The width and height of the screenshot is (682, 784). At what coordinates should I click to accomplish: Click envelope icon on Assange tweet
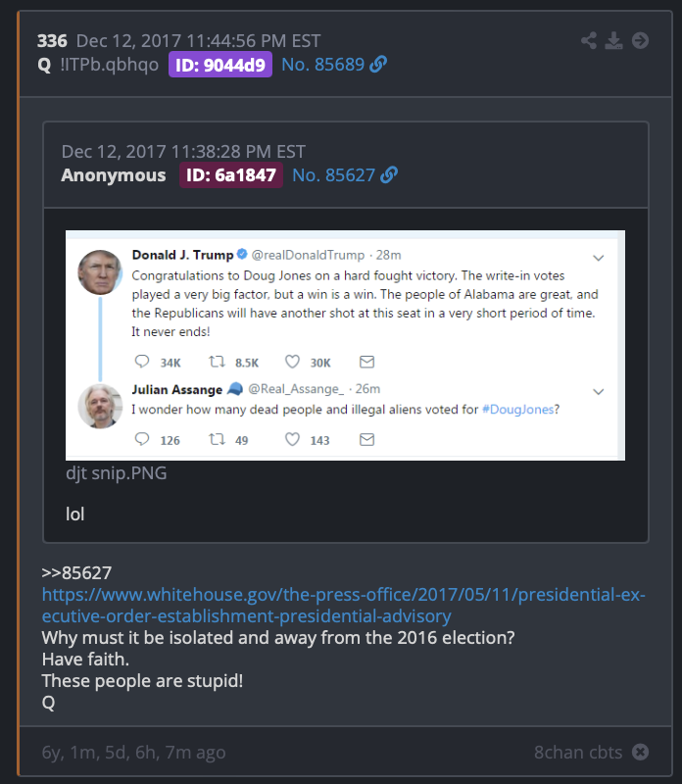pos(367,439)
